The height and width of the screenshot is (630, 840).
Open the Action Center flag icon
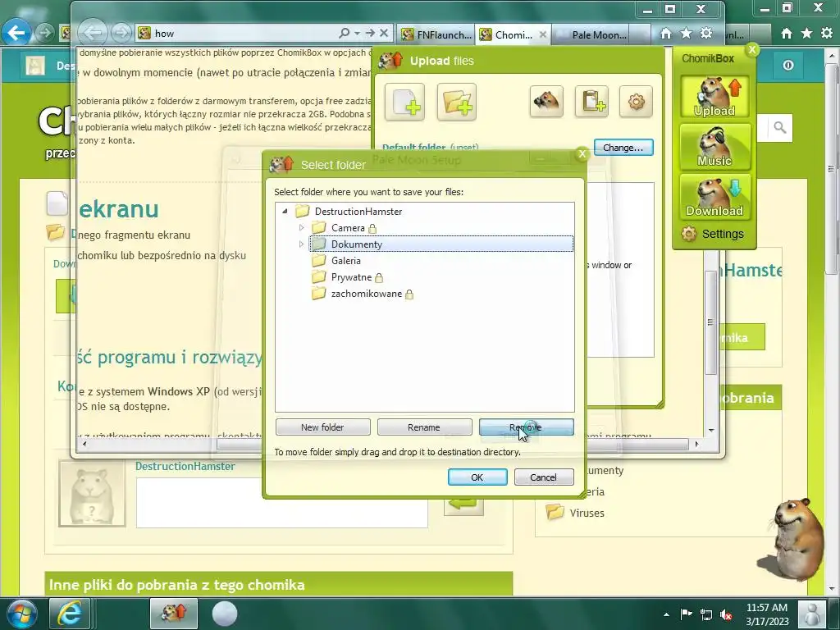(x=687, y=614)
